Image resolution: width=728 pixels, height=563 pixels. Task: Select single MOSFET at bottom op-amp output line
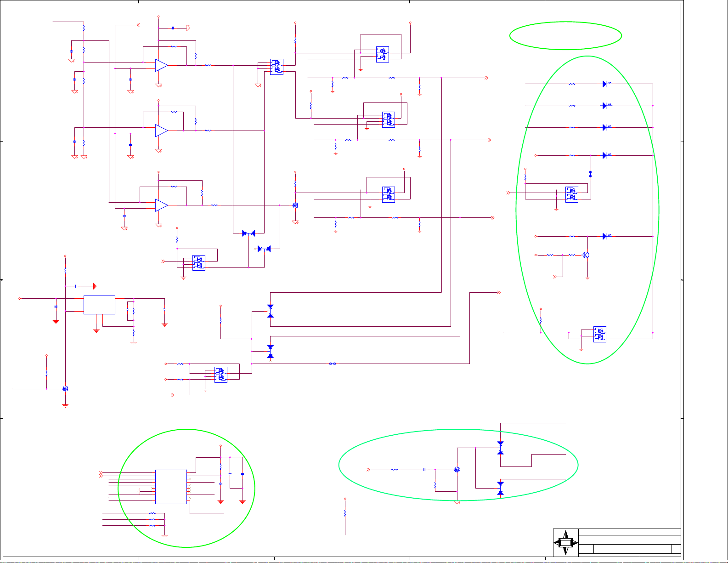click(x=295, y=205)
